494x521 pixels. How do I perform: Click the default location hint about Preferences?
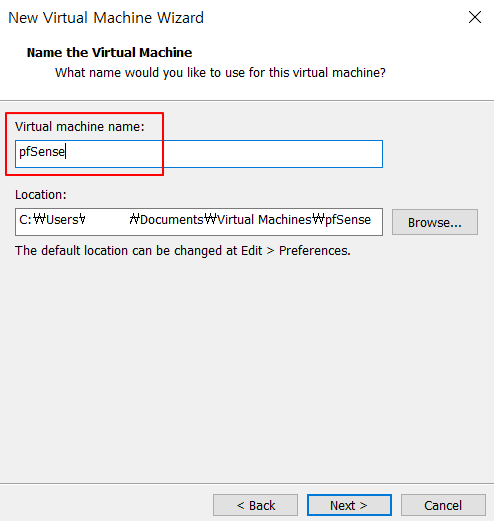(x=183, y=251)
